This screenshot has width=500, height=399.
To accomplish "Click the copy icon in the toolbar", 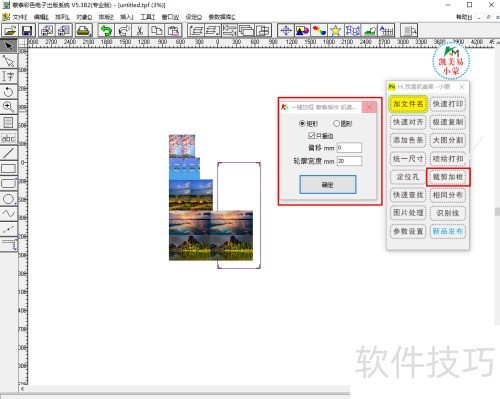I will [157, 31].
